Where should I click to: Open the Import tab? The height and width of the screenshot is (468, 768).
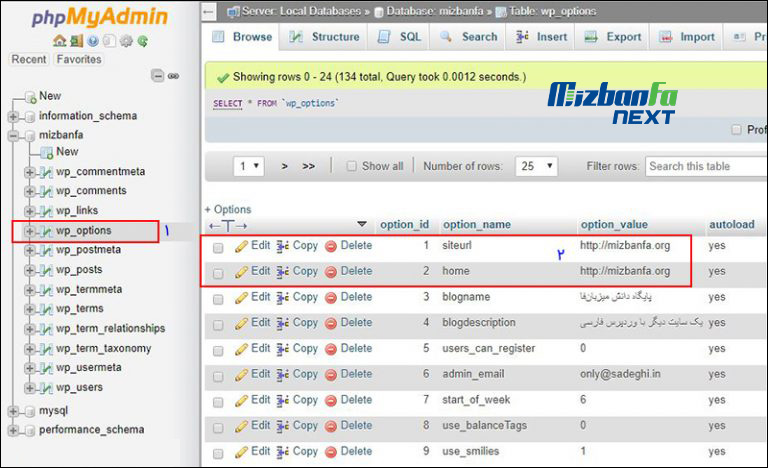686,37
